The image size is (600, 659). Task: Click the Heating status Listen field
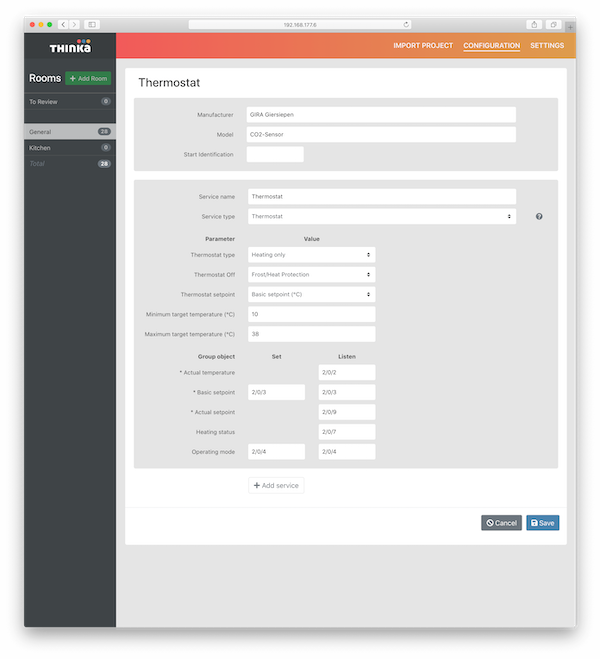(x=347, y=432)
